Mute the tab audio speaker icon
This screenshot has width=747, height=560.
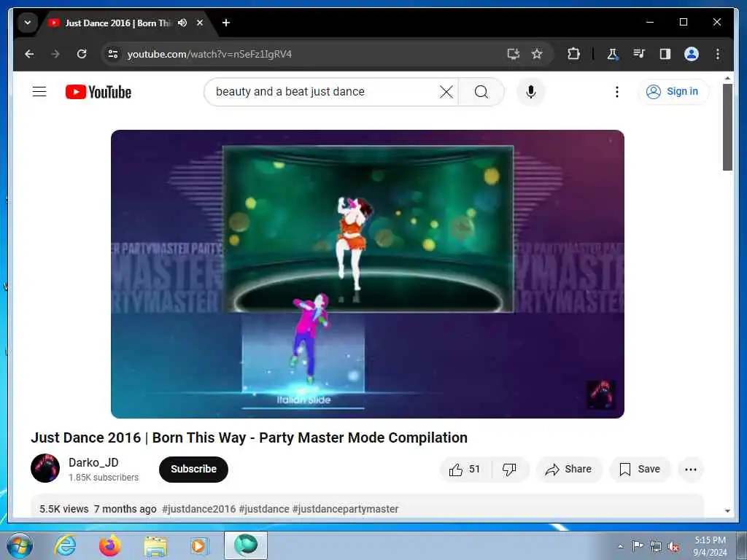(x=182, y=23)
